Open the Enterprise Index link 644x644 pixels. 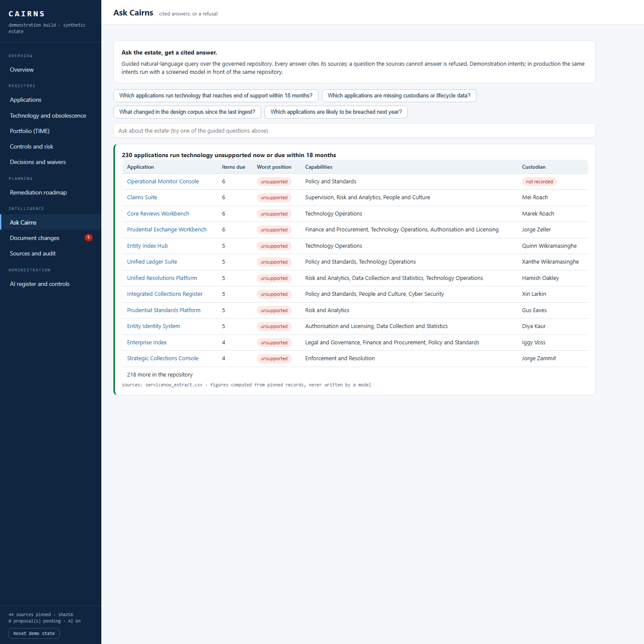click(147, 343)
